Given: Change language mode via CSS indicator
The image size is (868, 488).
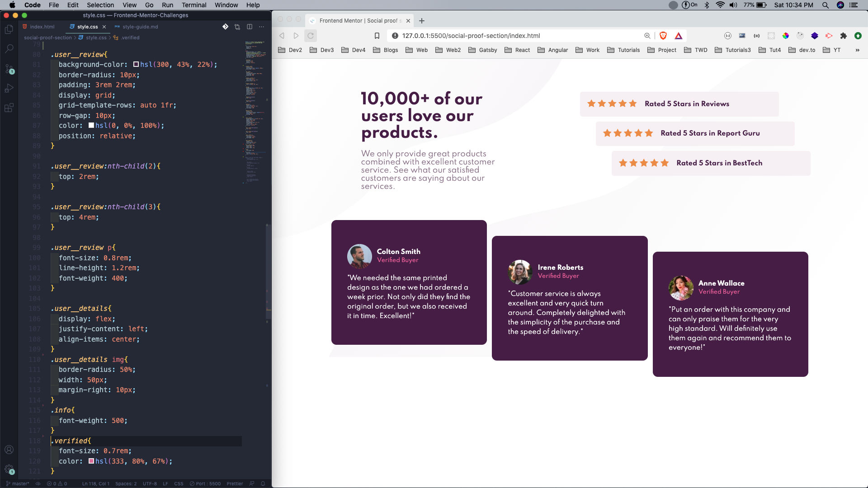Looking at the screenshot, I should (x=179, y=483).
